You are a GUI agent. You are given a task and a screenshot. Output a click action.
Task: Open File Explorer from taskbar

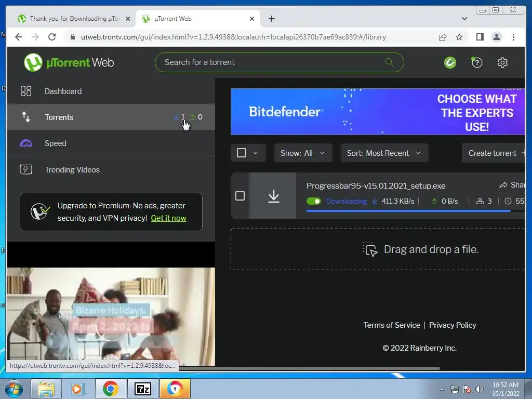pos(46,389)
